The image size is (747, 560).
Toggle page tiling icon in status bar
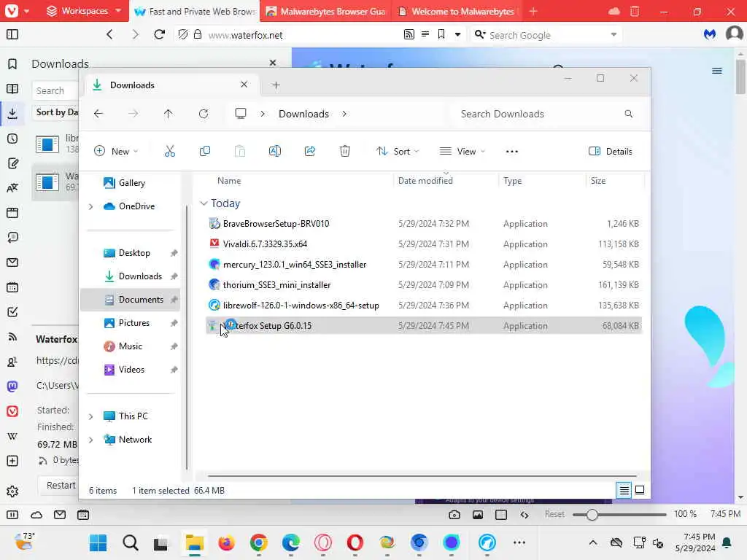point(501,515)
